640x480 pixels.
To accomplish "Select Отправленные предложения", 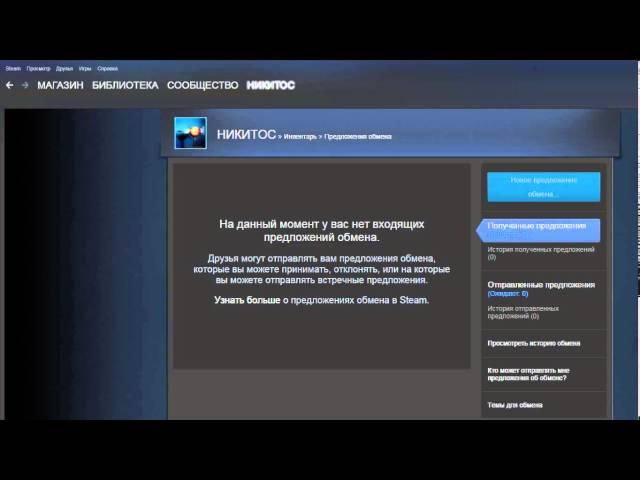I will coord(541,285).
